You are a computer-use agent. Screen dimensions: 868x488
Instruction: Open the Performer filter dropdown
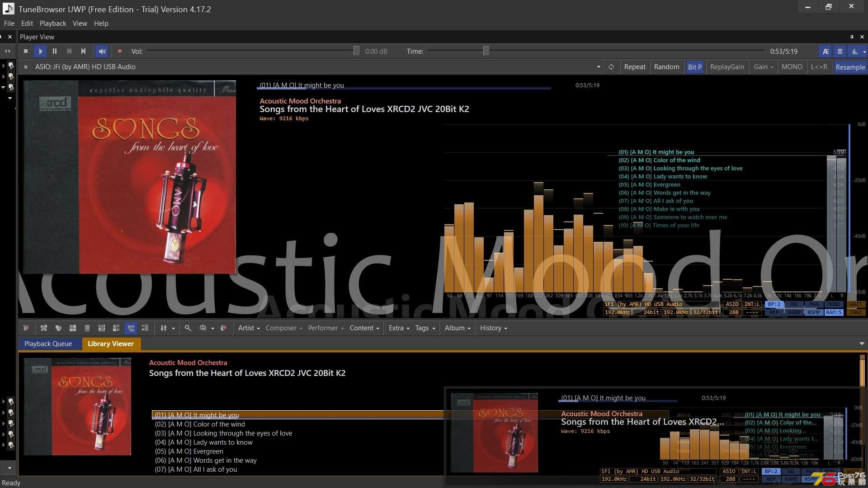(326, 328)
